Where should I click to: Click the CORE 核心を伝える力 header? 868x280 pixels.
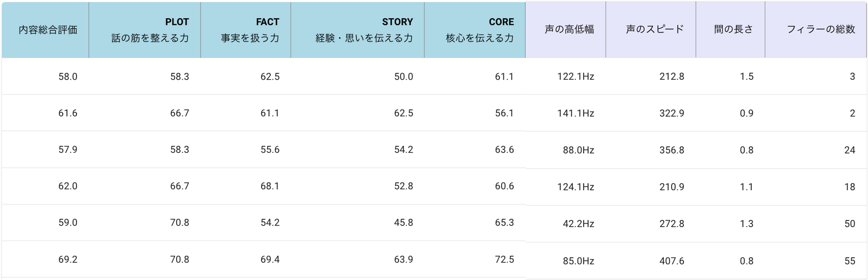(x=479, y=30)
